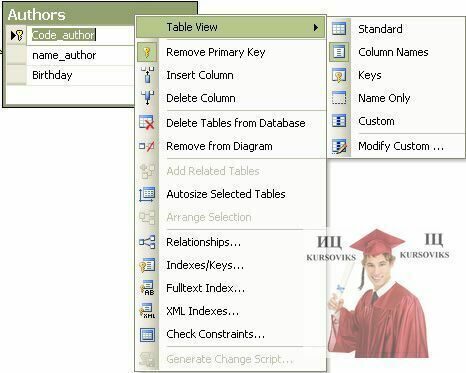Select Keys table view
Viewport: 466px width, 373px height.
[x=397, y=75]
